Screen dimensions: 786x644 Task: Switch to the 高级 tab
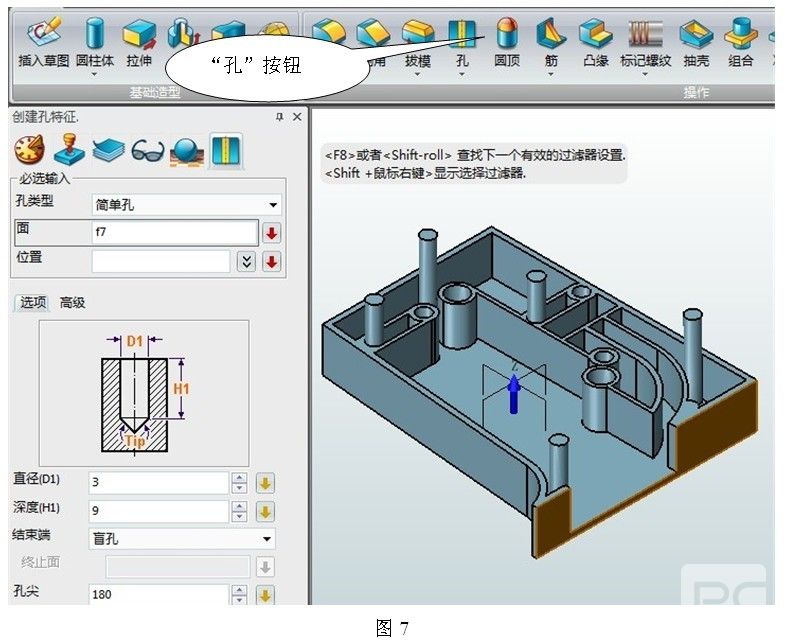point(72,302)
